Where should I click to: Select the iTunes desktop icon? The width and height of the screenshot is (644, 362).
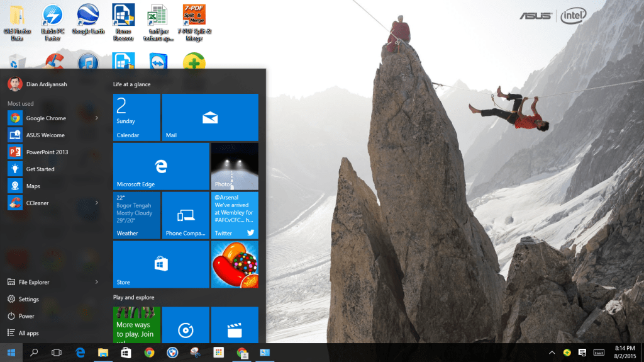88,62
